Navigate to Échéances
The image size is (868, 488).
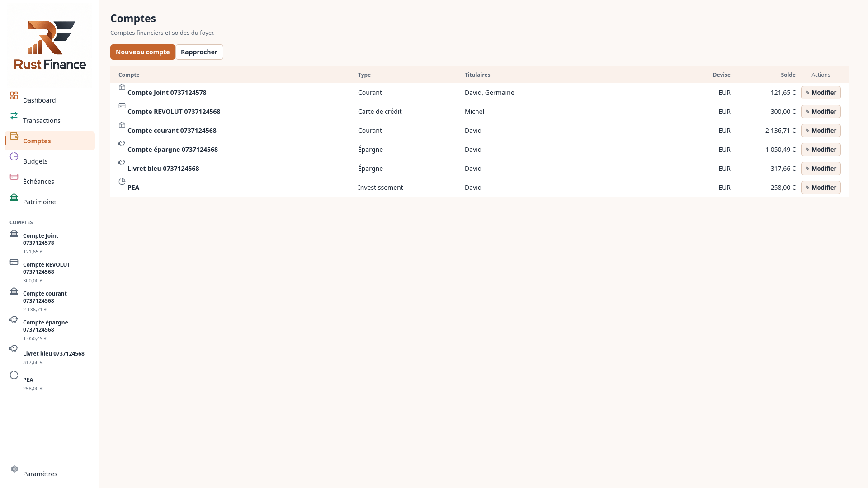50,182
